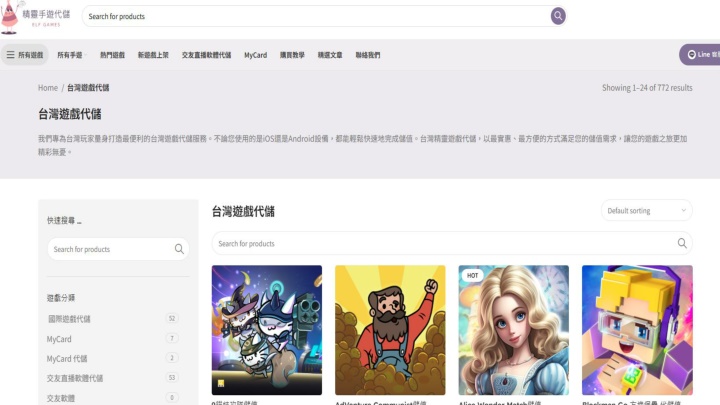Select the MyCard category in sidebar
Viewport: 720px width, 405px height.
[59, 339]
